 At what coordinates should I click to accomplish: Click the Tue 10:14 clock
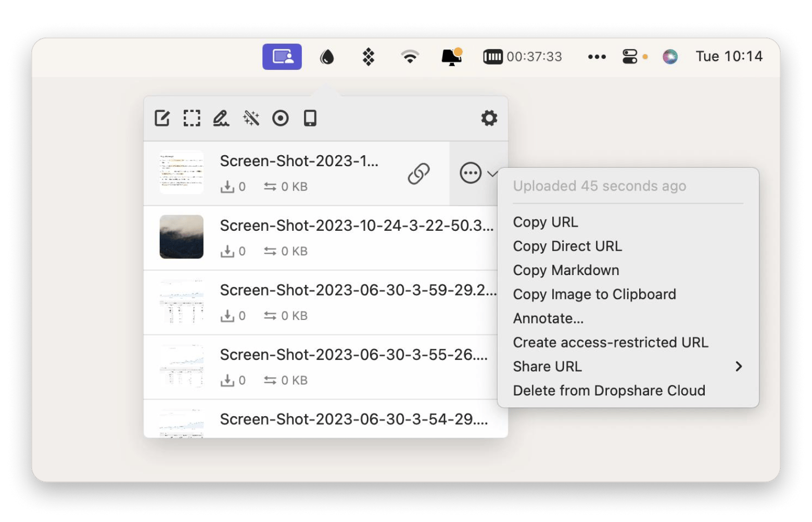[729, 56]
